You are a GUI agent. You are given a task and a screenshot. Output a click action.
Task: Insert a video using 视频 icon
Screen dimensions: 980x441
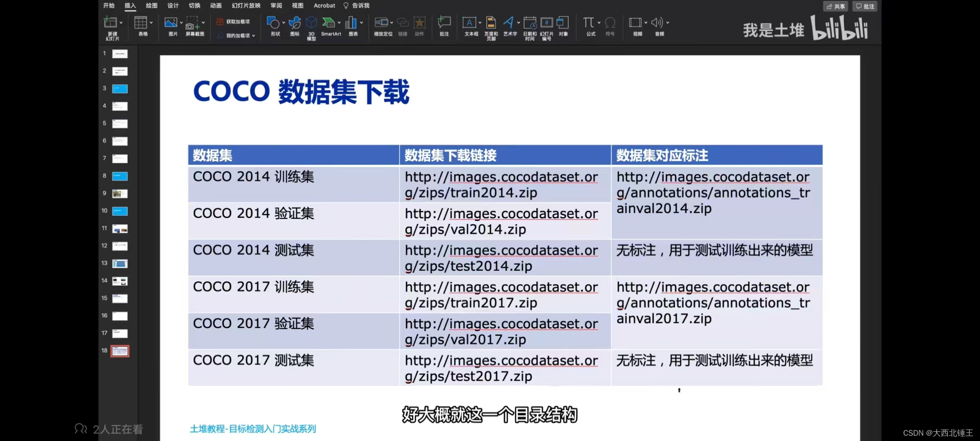[x=636, y=27]
